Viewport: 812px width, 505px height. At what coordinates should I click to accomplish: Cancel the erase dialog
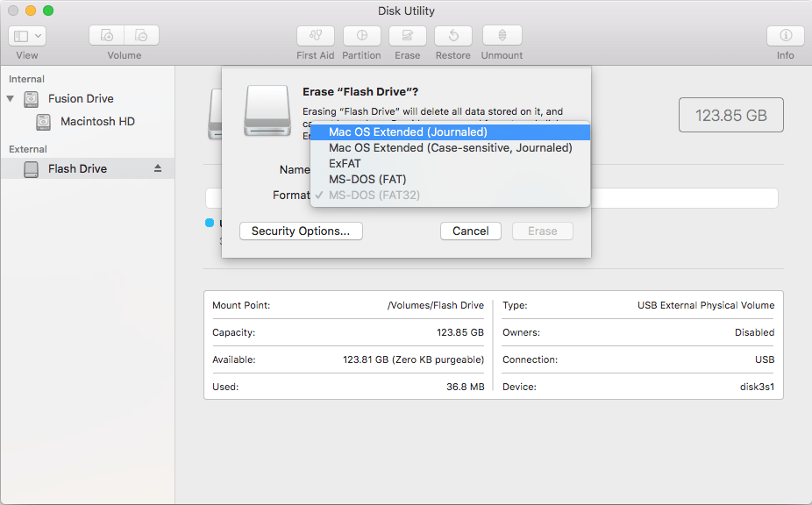pos(471,231)
